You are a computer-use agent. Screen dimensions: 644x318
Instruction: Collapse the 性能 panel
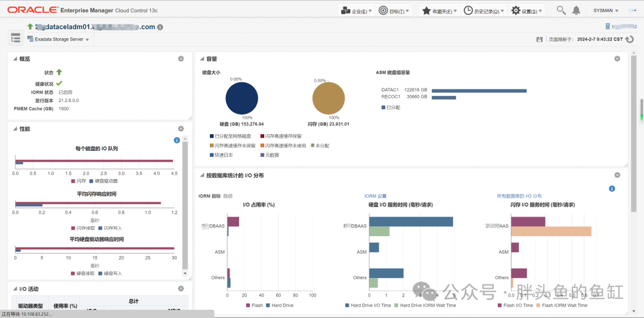click(15, 129)
